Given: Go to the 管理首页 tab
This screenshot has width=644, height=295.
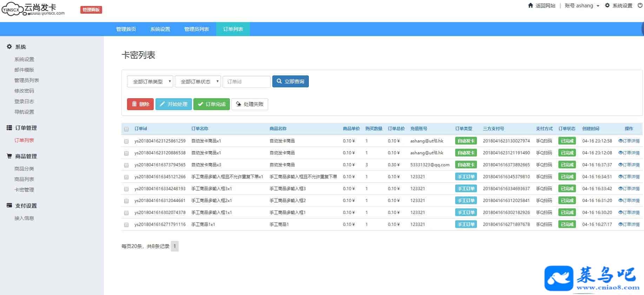Looking at the screenshot, I should 126,29.
